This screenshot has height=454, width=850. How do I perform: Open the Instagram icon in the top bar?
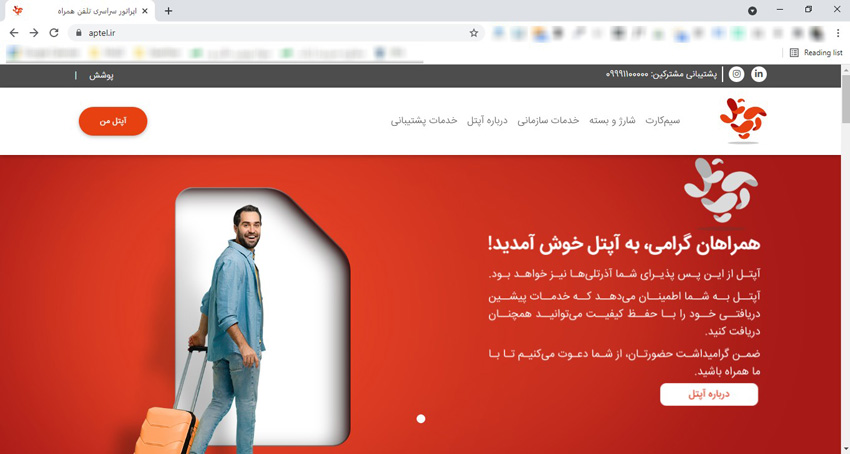[736, 74]
